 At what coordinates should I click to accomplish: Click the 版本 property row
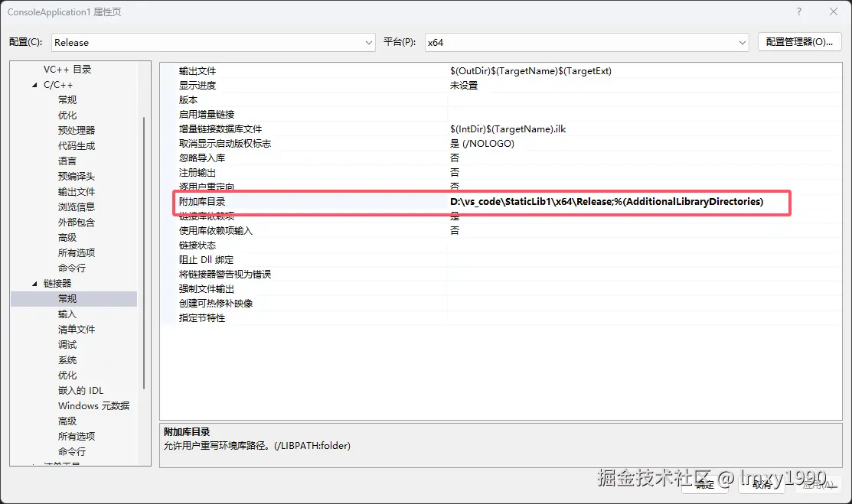[x=501, y=100]
